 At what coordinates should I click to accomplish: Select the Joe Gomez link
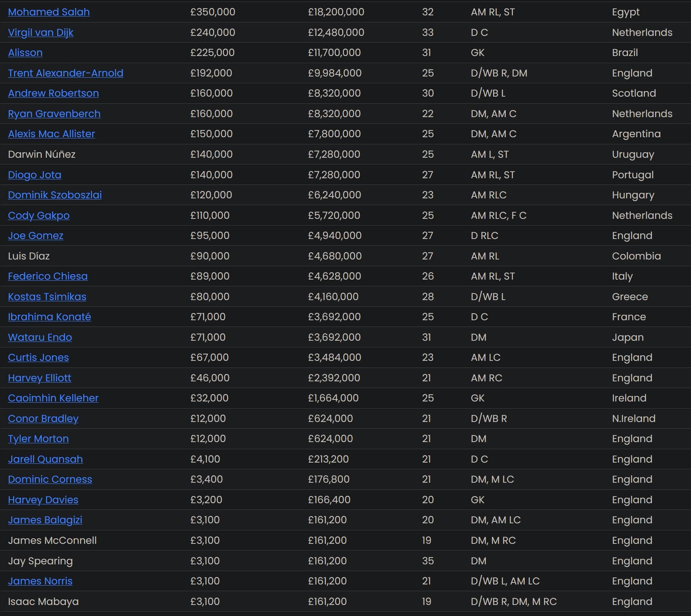pyautogui.click(x=35, y=235)
